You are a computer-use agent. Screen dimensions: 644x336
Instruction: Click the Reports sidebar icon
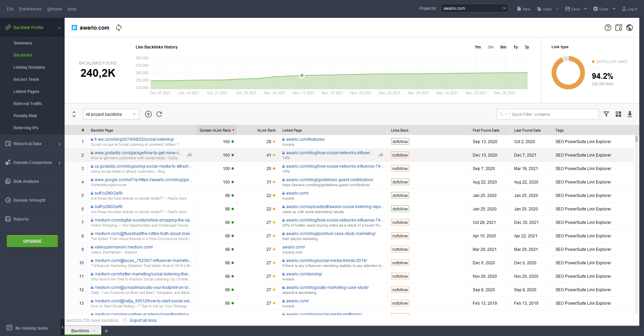(x=8, y=219)
